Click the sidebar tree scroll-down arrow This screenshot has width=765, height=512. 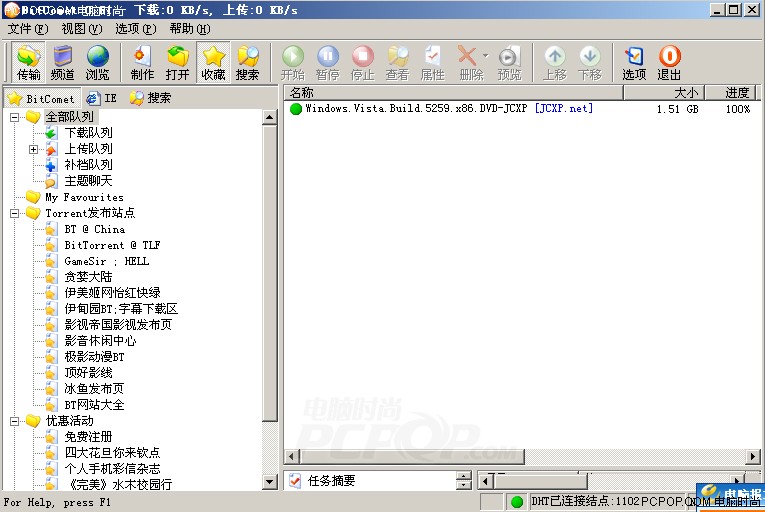269,482
